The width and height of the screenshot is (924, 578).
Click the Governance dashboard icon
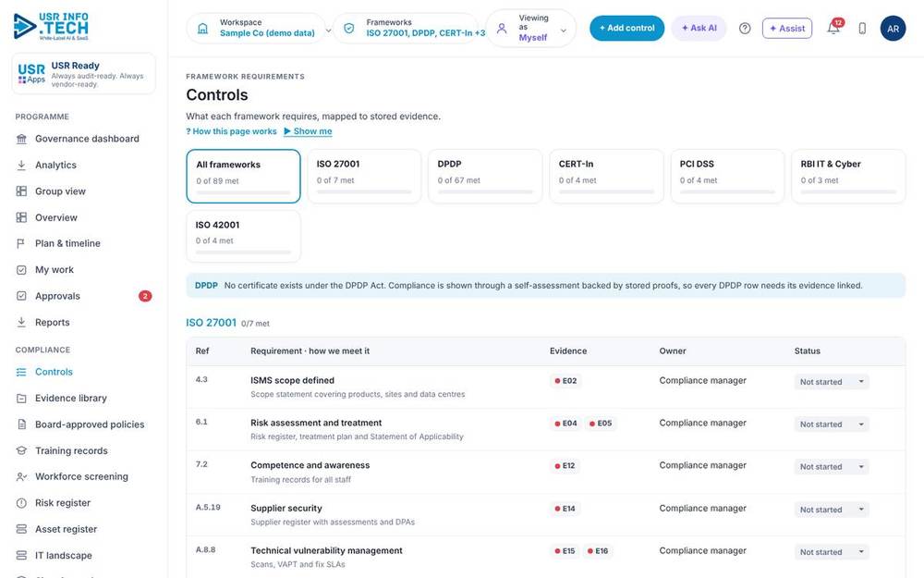(22, 140)
